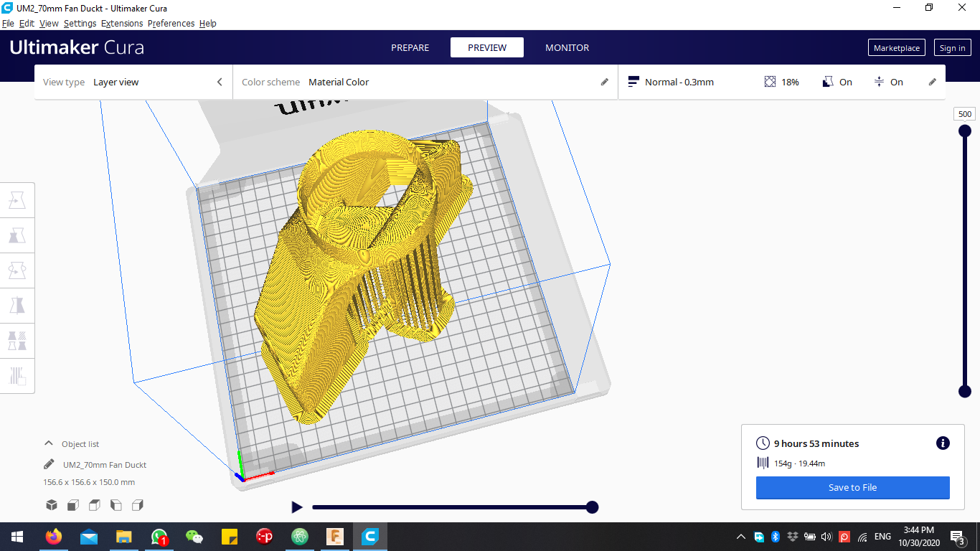Open Sticky Notes from the taskbar
This screenshot has width=980, height=551.
click(229, 536)
